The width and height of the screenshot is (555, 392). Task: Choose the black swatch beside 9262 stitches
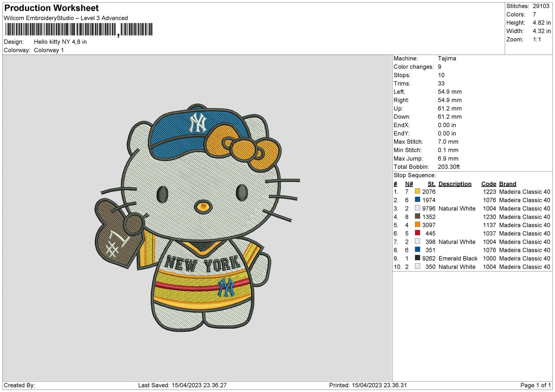pos(417,258)
